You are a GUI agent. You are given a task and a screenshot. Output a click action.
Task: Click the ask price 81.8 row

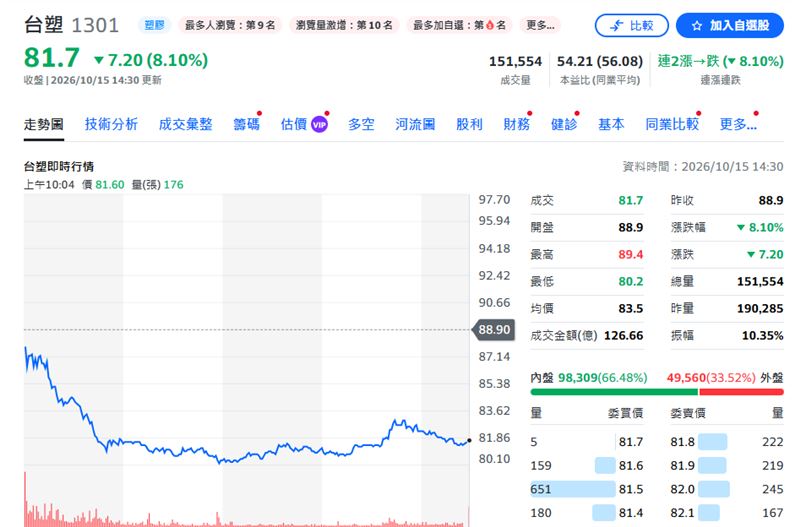pyautogui.click(x=727, y=442)
